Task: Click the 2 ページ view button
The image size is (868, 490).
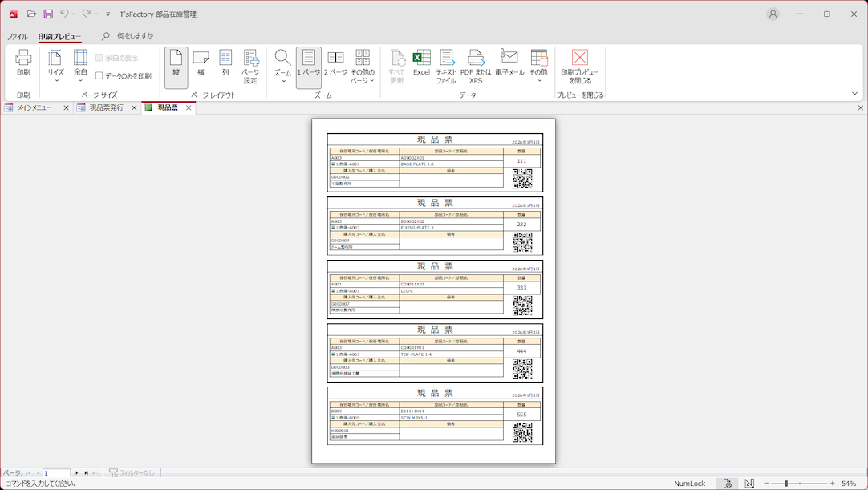Action: (335, 63)
